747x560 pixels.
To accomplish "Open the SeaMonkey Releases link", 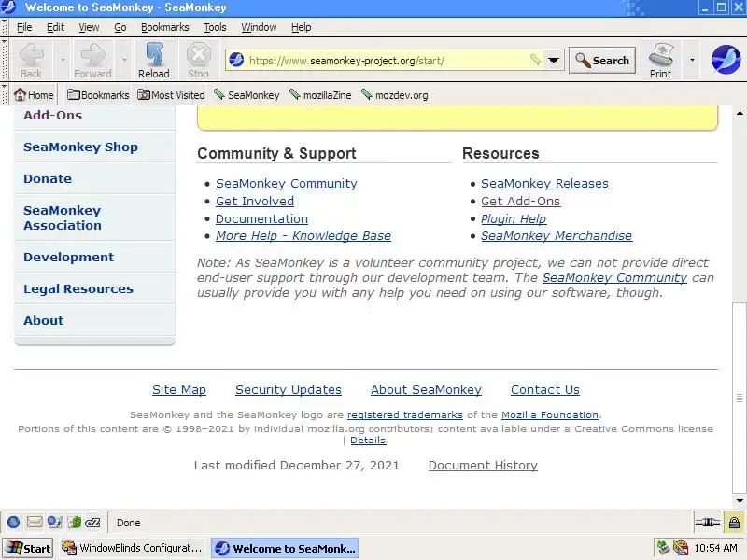I will coord(544,183).
